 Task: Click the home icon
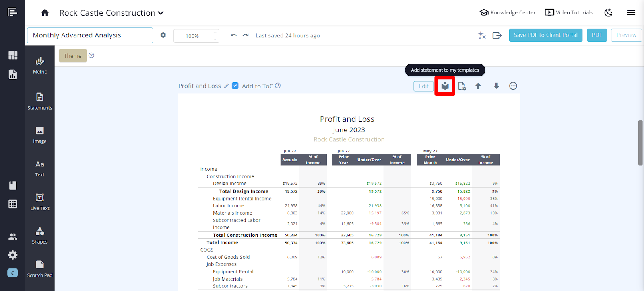(45, 13)
